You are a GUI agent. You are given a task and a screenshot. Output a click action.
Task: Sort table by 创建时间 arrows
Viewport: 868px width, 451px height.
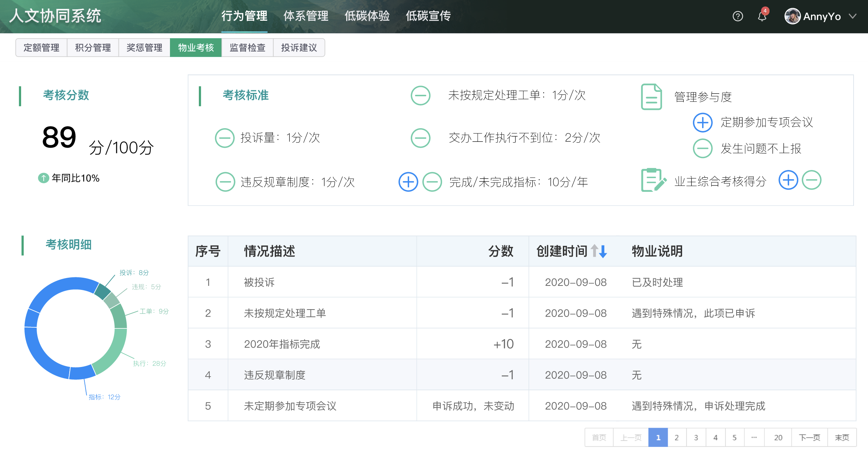click(x=599, y=251)
